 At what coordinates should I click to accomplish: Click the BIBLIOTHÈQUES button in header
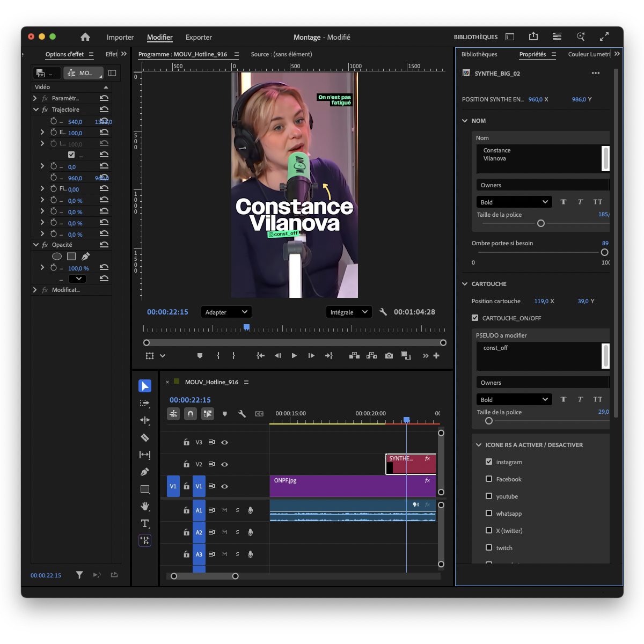tap(475, 37)
